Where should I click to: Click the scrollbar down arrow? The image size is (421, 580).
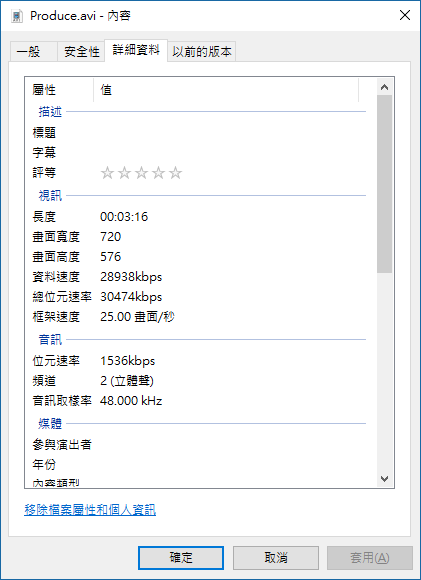tap(384, 479)
